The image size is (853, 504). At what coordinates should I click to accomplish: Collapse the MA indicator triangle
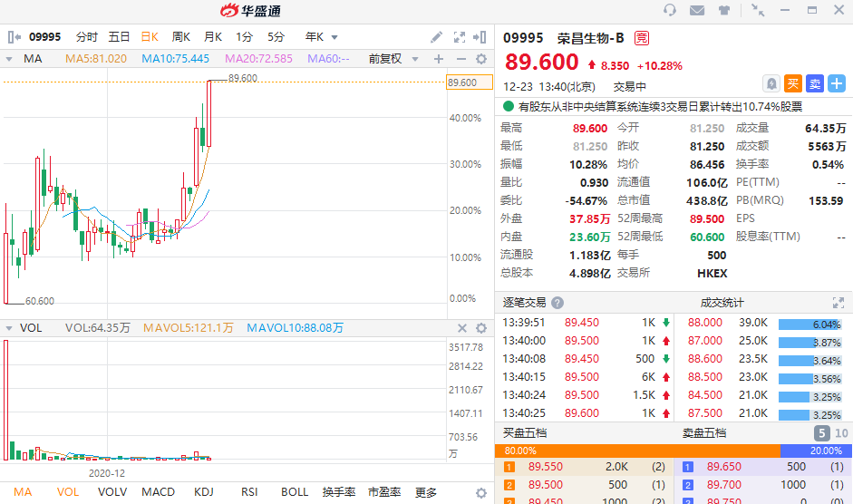(9, 59)
